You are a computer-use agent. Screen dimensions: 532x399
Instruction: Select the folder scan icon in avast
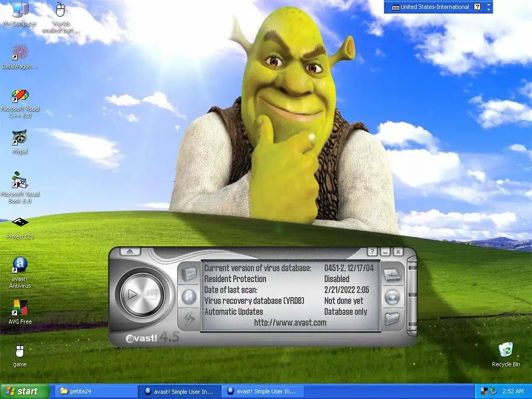pyautogui.click(x=393, y=318)
